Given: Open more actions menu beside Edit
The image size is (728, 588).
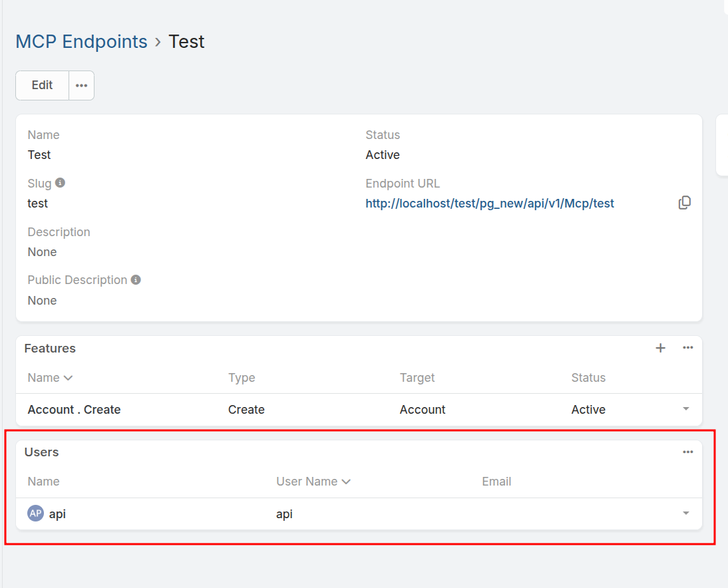Looking at the screenshot, I should (82, 85).
